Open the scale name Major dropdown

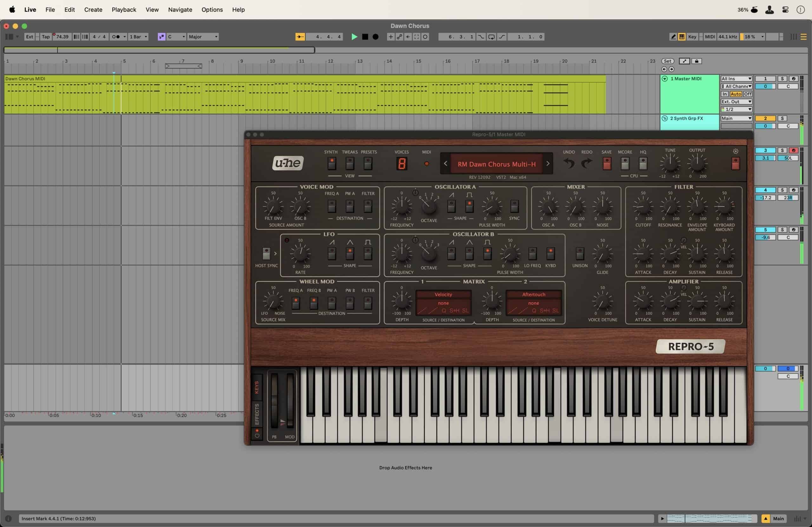[x=203, y=37]
